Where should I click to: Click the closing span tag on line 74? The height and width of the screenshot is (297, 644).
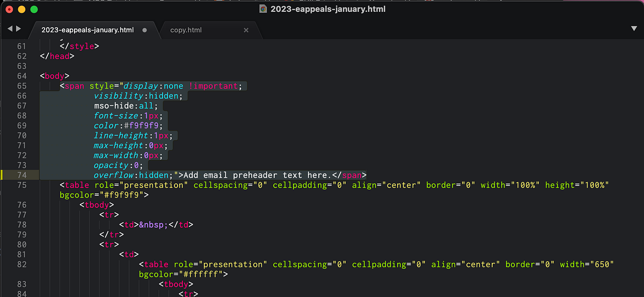point(349,175)
